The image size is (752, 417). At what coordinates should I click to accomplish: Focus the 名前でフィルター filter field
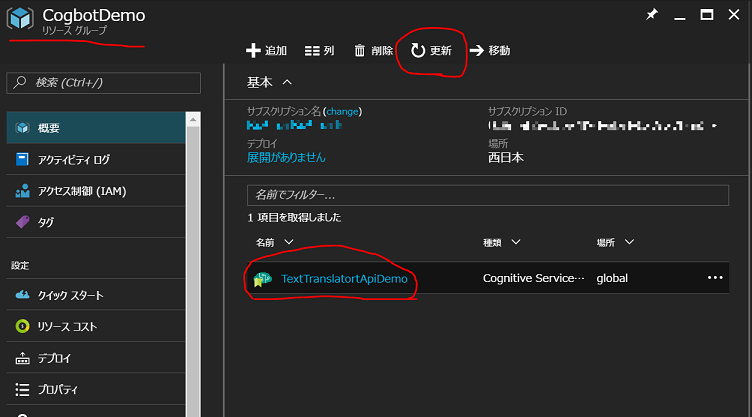(x=488, y=195)
